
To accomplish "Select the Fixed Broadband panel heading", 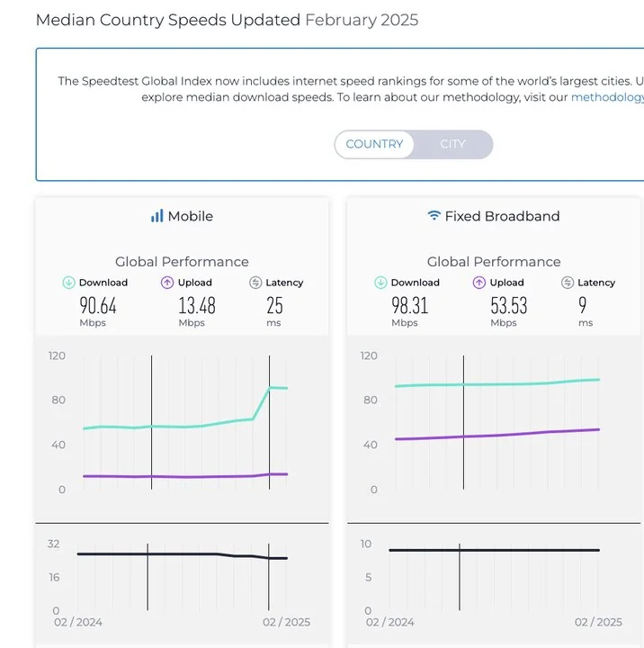I will coord(503,216).
